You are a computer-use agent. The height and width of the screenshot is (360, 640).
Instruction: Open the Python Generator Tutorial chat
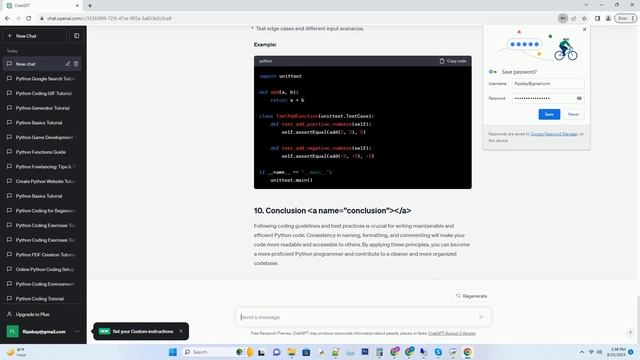point(42,108)
